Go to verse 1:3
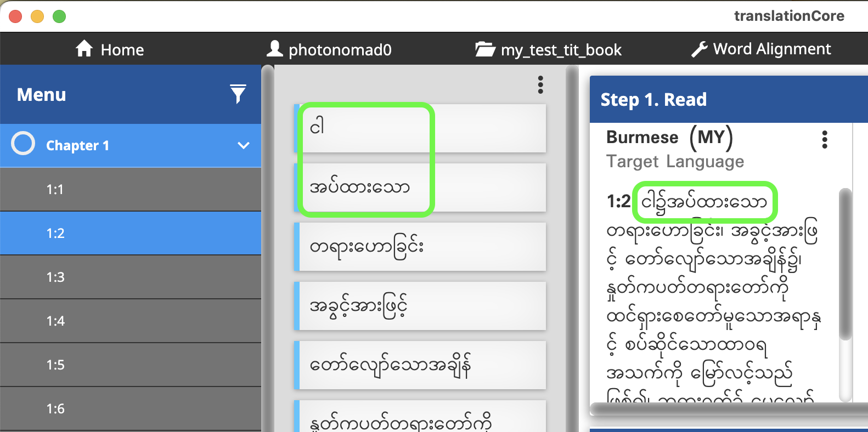This screenshot has width=868, height=432. tap(131, 277)
